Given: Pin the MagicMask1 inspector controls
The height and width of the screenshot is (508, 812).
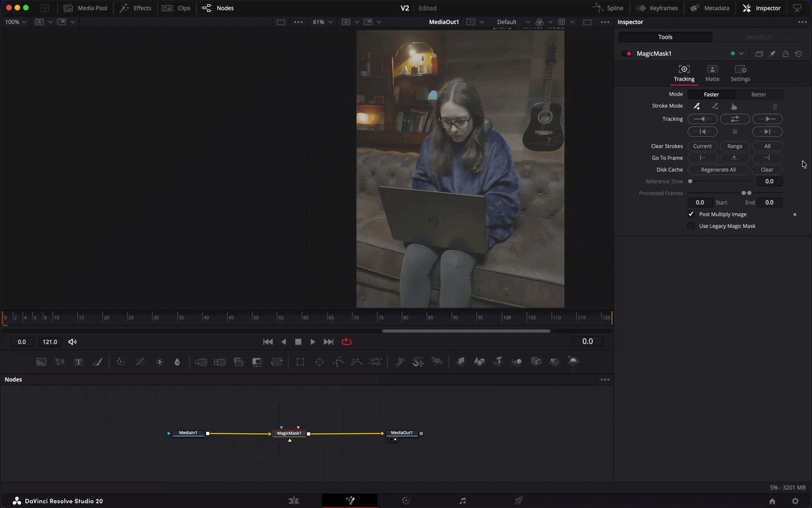Looking at the screenshot, I should (772, 54).
